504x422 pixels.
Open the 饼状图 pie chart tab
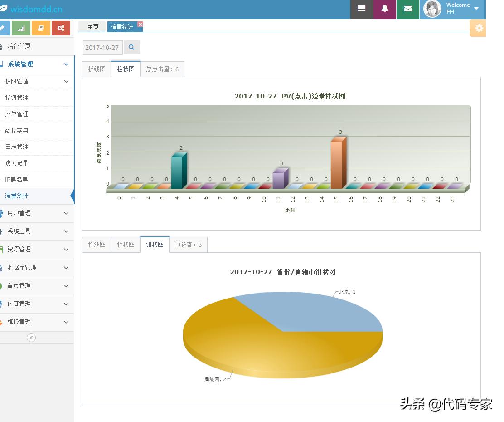(155, 244)
